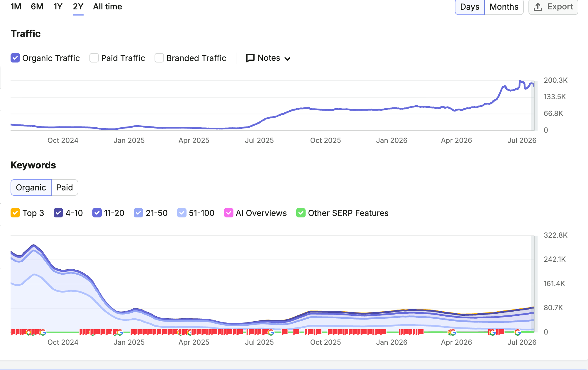This screenshot has width=588, height=370.
Task: Toggle the Top 3 keywords checkbox
Action: pos(15,213)
